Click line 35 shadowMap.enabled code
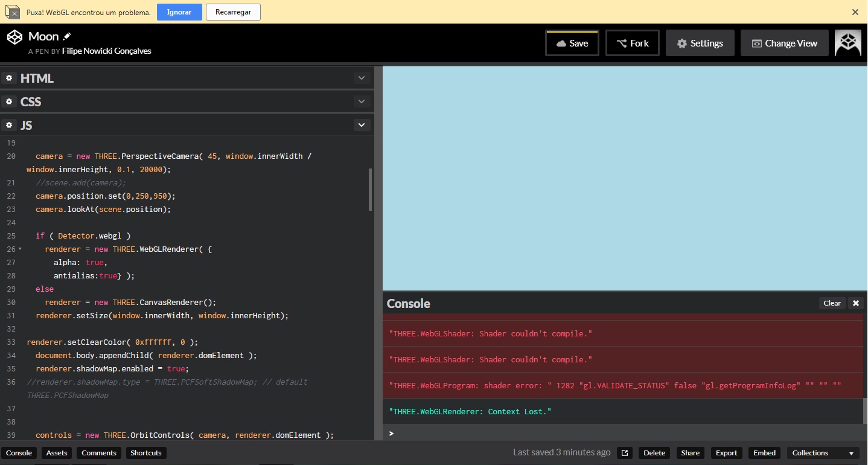The image size is (868, 465). [112, 368]
